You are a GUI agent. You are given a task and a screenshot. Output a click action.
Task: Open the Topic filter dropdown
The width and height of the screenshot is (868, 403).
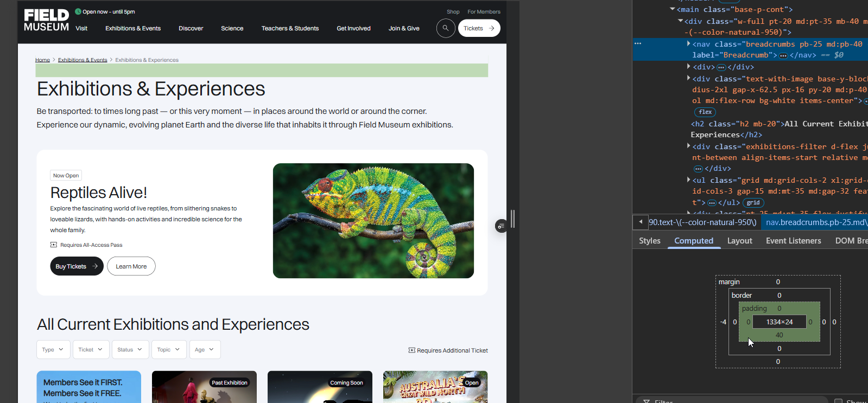click(x=169, y=350)
